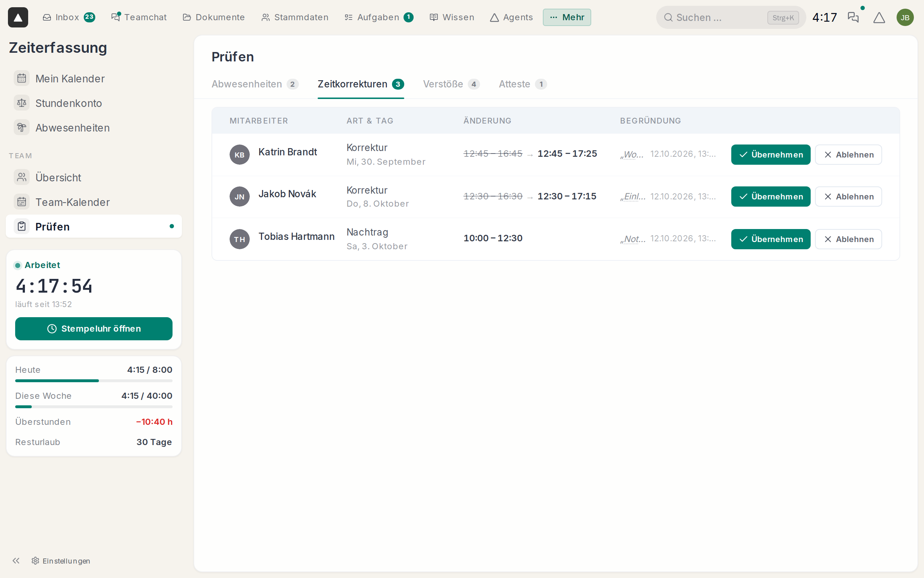The height and width of the screenshot is (578, 924).
Task: Switch to Verstöße tab
Action: click(451, 84)
